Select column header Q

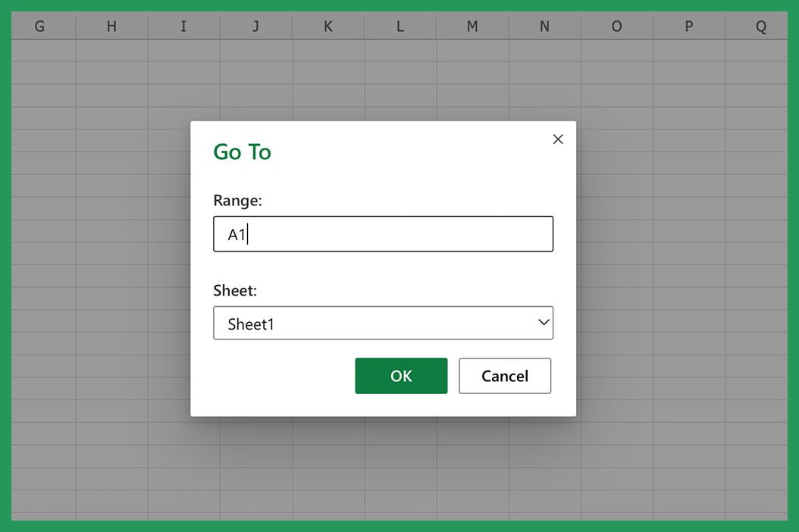point(760,26)
